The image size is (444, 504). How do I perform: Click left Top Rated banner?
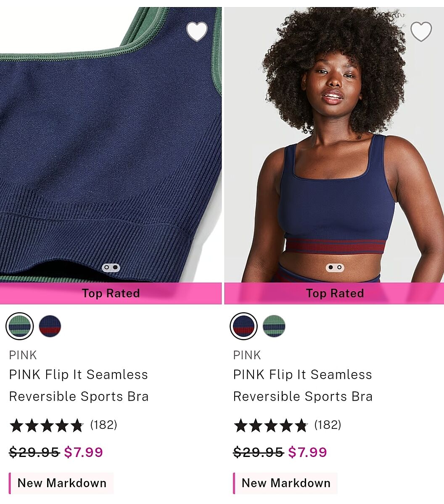pyautogui.click(x=111, y=293)
